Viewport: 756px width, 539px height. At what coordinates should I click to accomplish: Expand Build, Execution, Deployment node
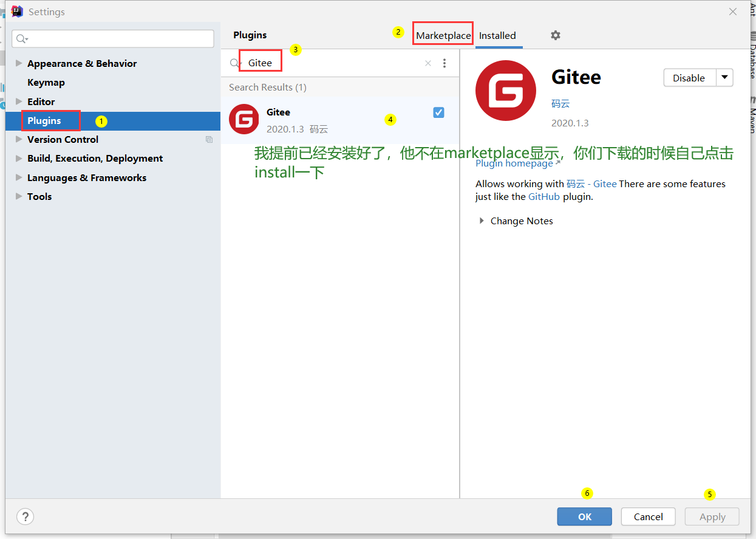[x=19, y=158]
